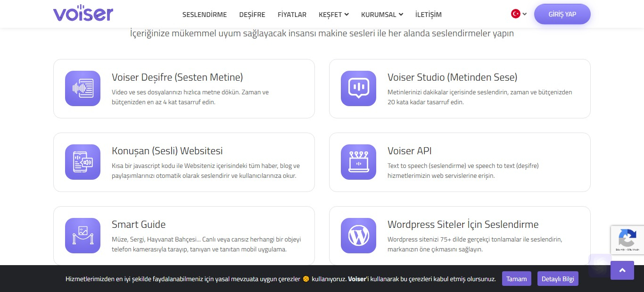Go to the İLETİŞİM contact page
Screen dimensions: 644x292
click(x=429, y=15)
